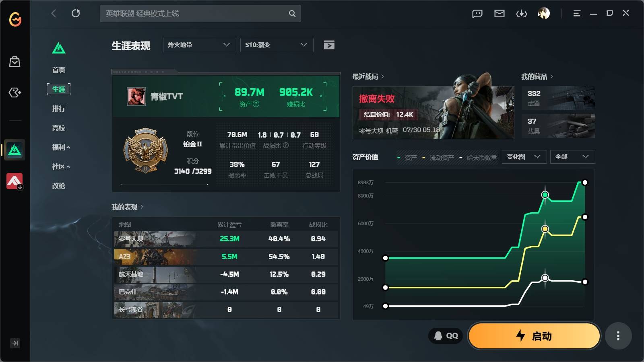Open the user profile avatar
The image size is (644, 362).
(544, 14)
